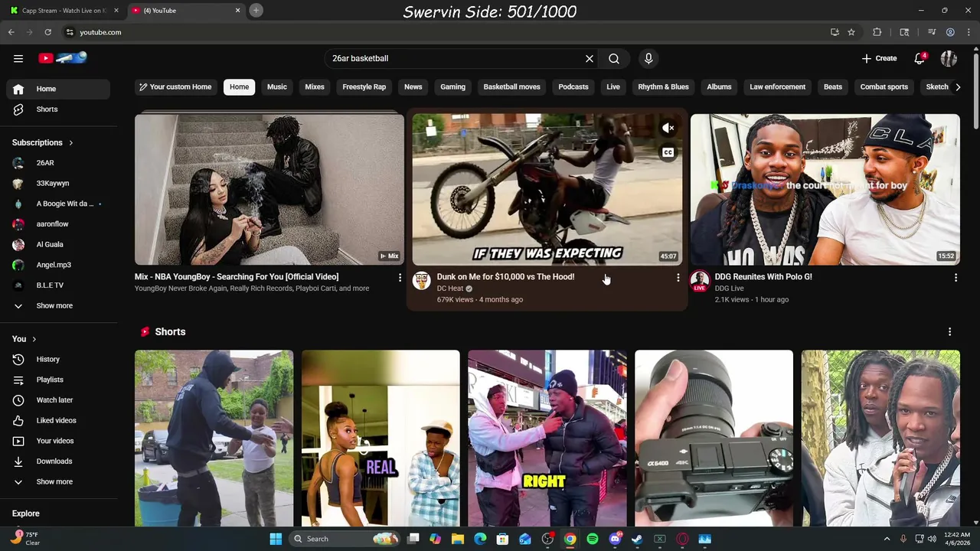
Task: Open the Al Guala subscription channel
Action: coord(58,245)
